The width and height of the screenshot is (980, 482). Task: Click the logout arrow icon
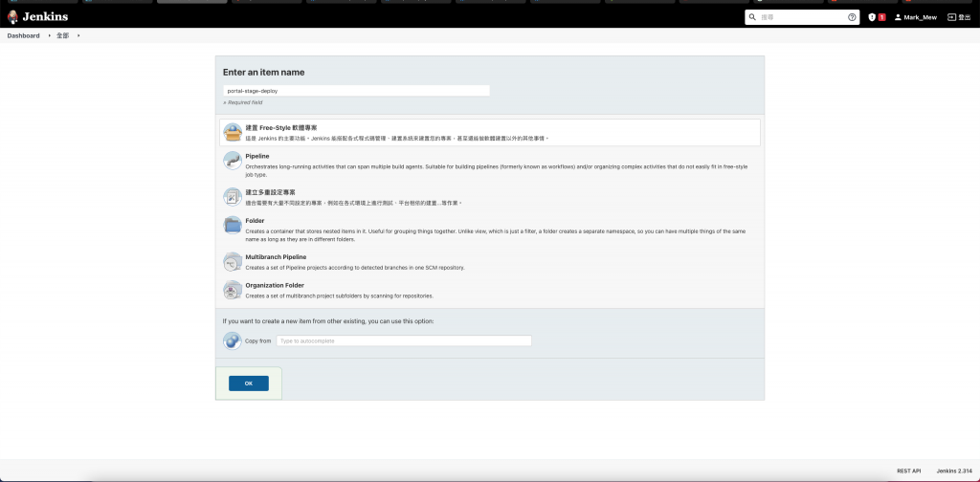coord(952,17)
